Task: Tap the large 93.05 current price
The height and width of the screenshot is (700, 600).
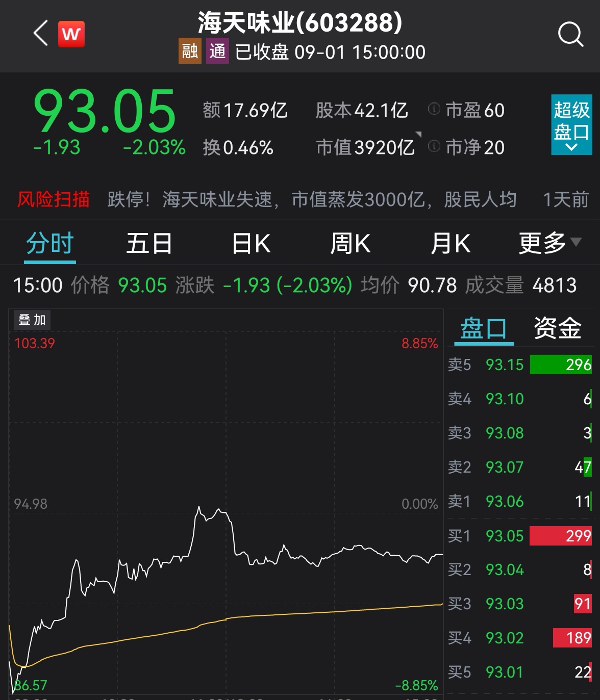Action: [x=105, y=111]
